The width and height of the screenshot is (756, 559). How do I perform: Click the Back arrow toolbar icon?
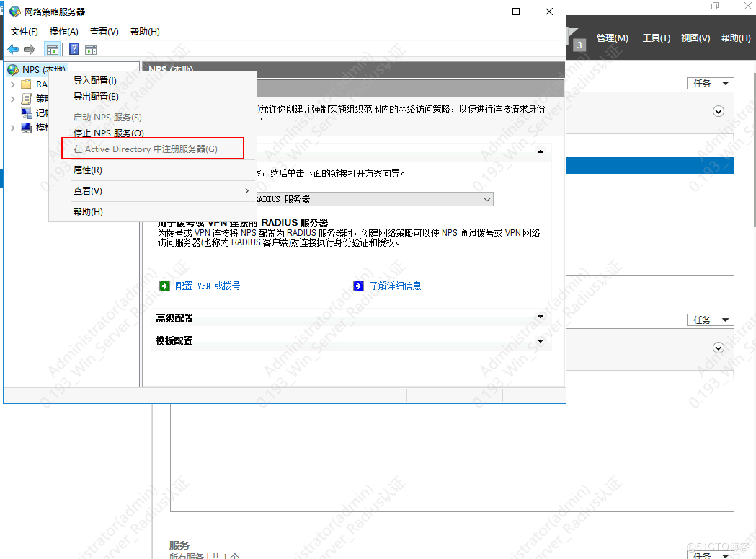tap(13, 49)
